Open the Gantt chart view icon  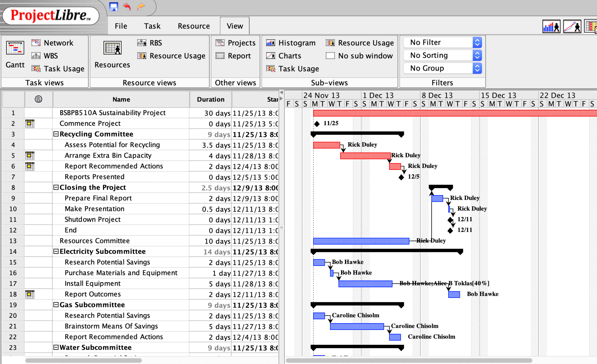click(15, 48)
